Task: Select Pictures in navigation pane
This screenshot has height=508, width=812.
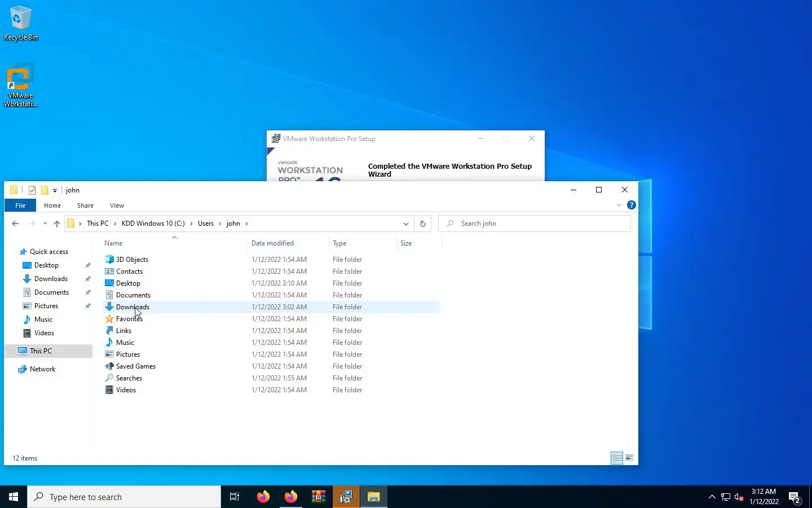Action: click(46, 306)
